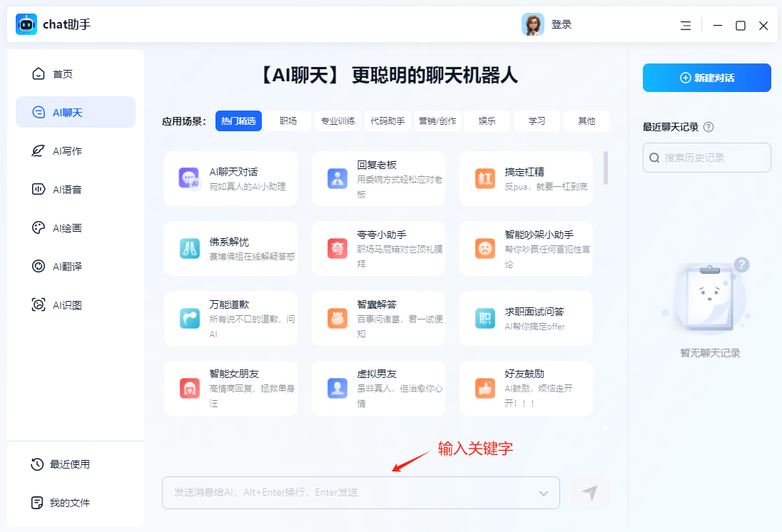Select the AI绘画 palette icon
This screenshot has width=782, height=532.
pos(39,228)
